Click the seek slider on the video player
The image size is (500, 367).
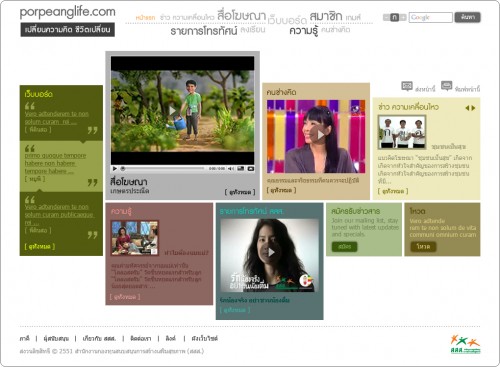coord(163,169)
